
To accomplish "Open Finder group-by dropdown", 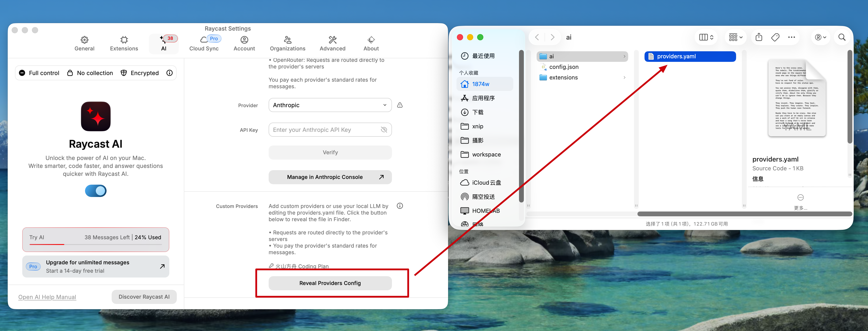I will tap(736, 37).
